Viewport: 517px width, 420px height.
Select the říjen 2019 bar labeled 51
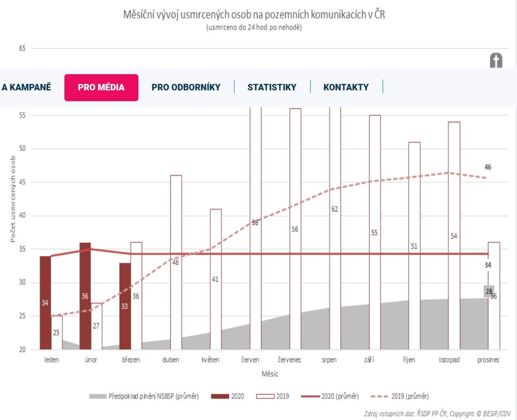tap(414, 246)
